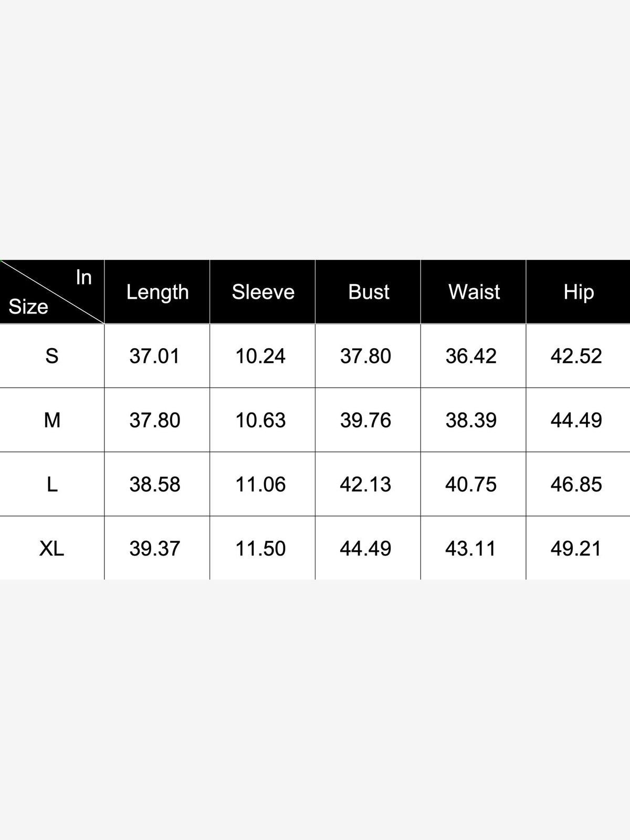Select the M size row label
The width and height of the screenshot is (630, 840).
click(52, 420)
